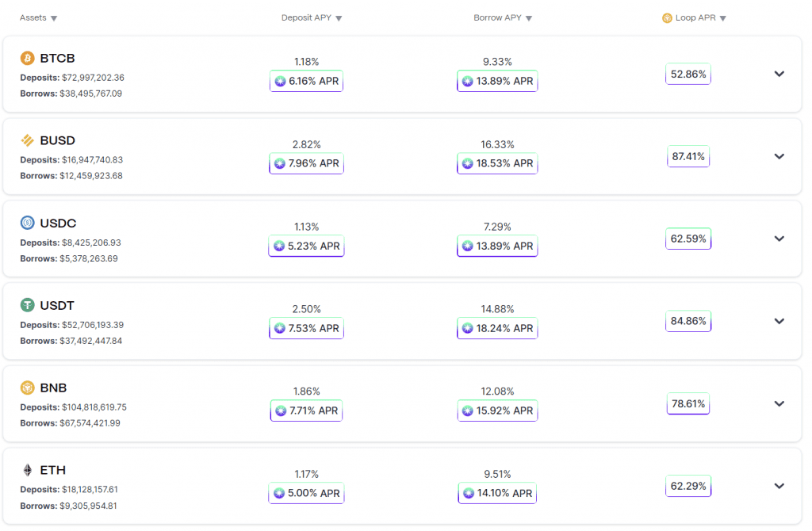The height and width of the screenshot is (531, 812).
Task: Click reward icon in BTCB 13.89% APR badge
Action: pyautogui.click(x=468, y=82)
